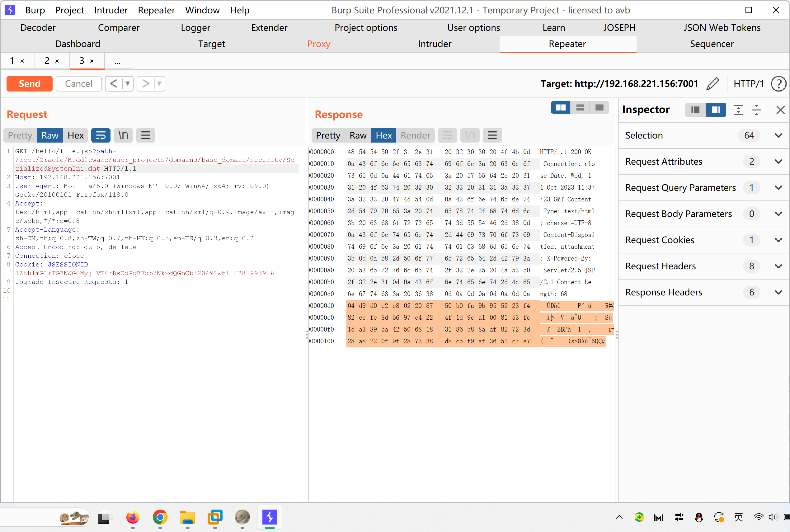Click the Inspector collapse all sections icon

756,110
